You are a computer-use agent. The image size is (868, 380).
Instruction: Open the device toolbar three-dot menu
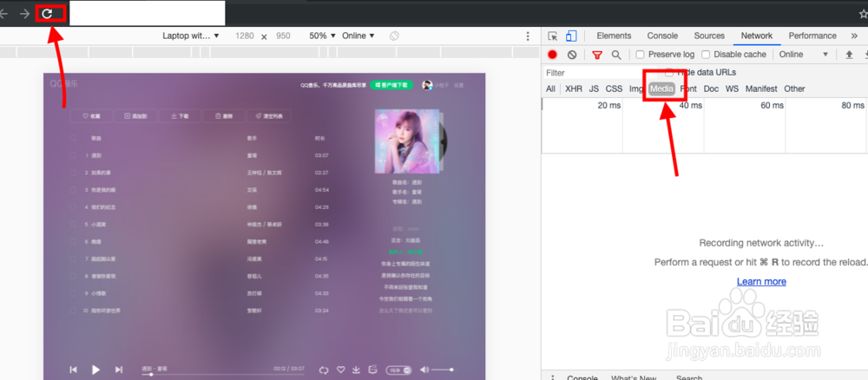[528, 36]
